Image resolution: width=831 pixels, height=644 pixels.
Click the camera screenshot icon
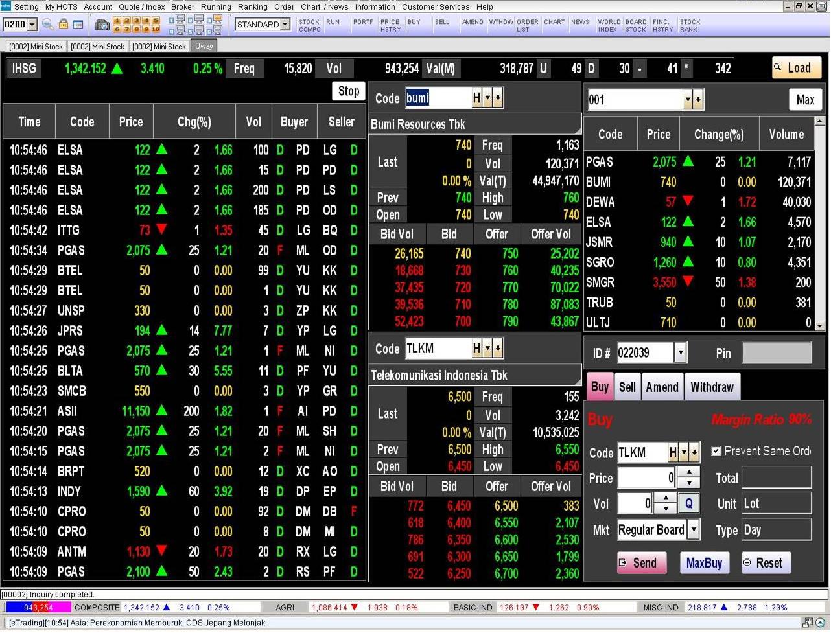click(102, 25)
